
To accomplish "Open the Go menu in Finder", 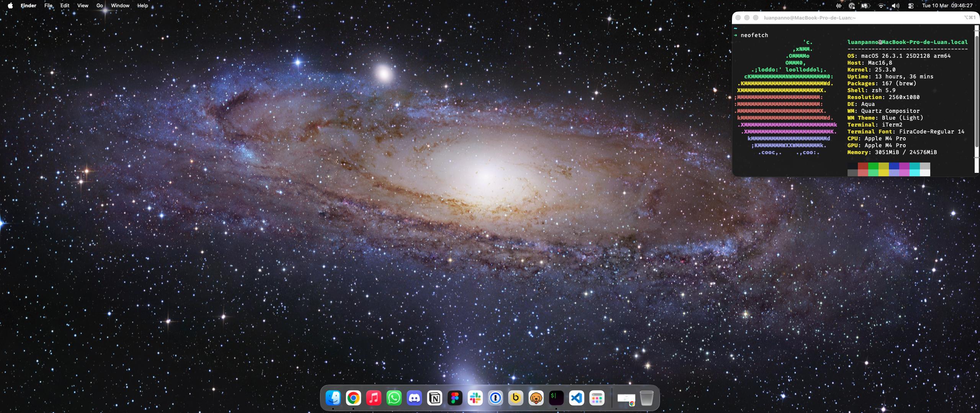I will (x=100, y=6).
